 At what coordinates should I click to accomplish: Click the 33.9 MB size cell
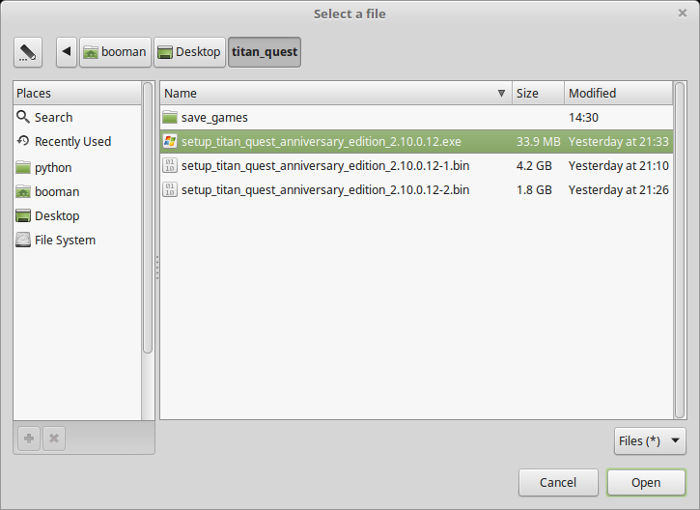click(538, 142)
